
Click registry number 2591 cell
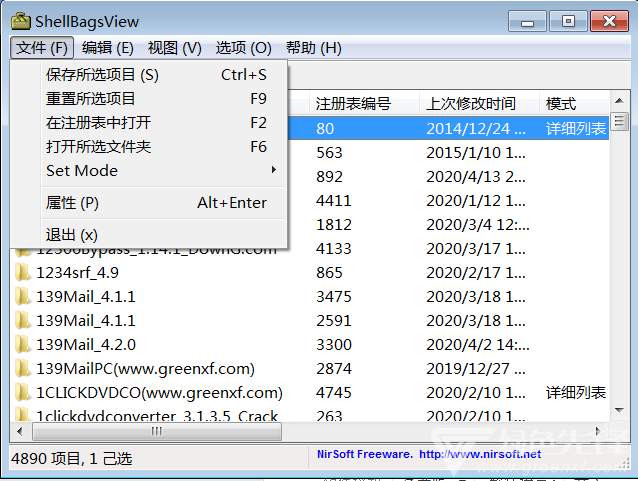coord(334,321)
